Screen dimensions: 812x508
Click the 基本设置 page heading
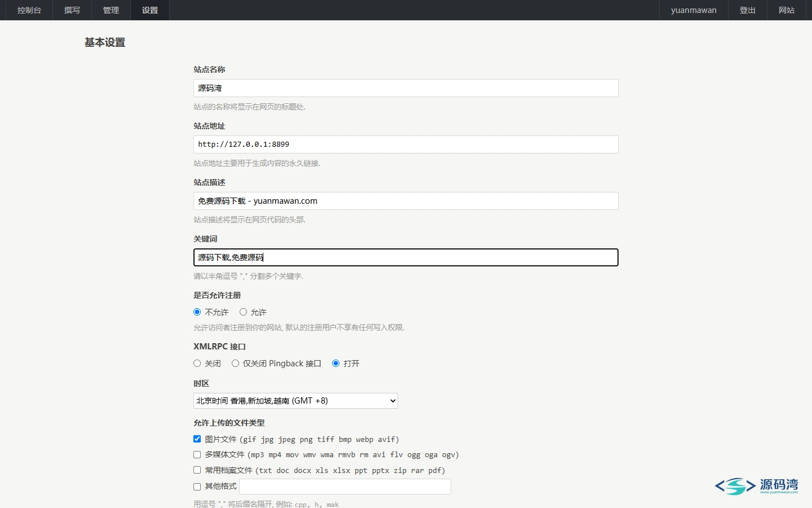(105, 42)
